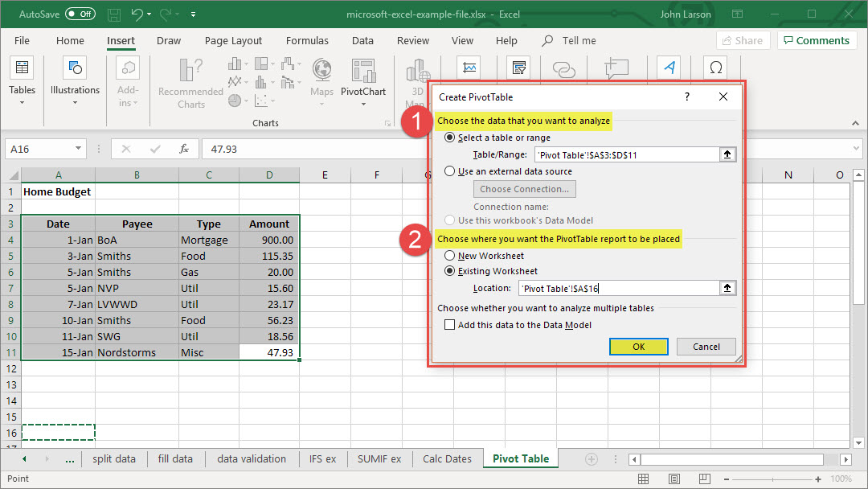Click the Location range selector arrow

(728, 288)
